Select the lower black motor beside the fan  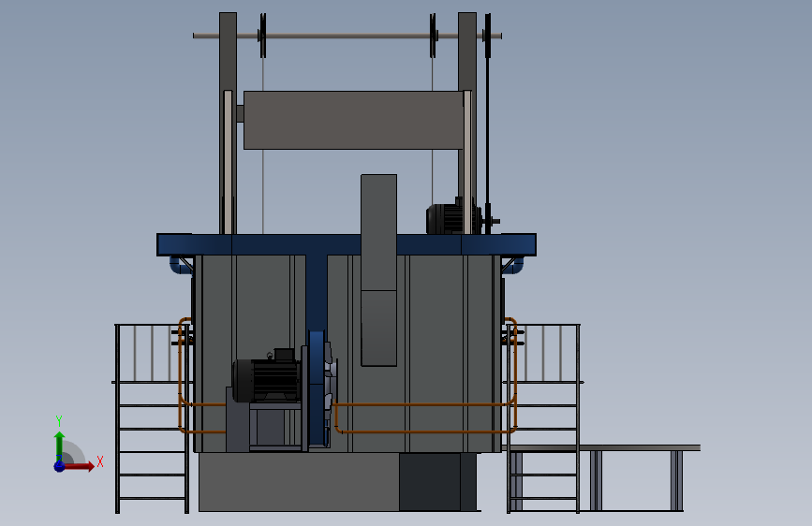(x=266, y=379)
